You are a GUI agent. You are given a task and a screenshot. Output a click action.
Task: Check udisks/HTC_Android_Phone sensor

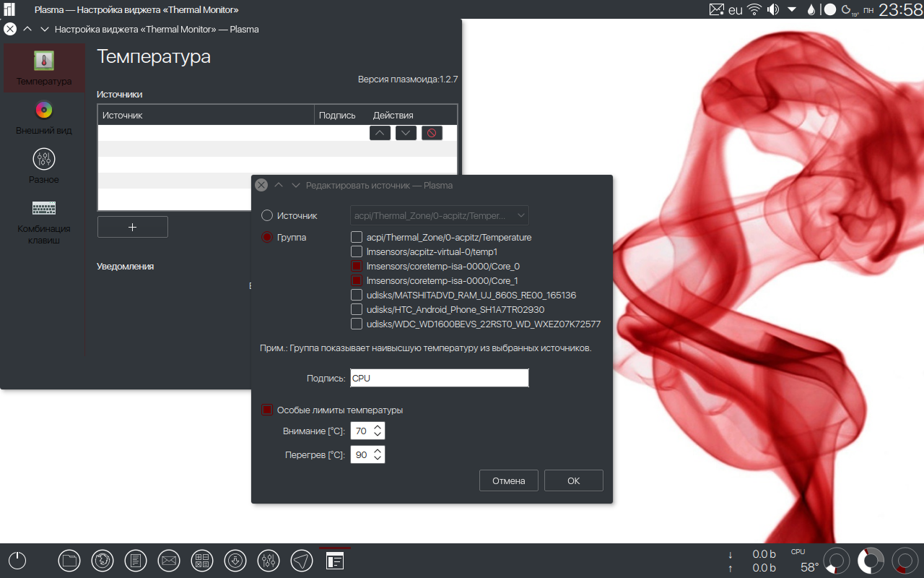(x=357, y=309)
